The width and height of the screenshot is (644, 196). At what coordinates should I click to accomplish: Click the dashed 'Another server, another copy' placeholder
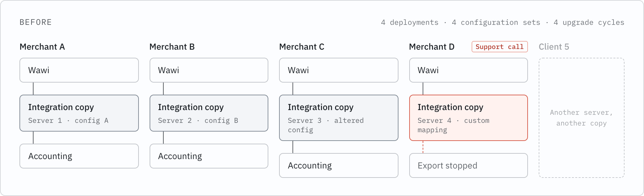pos(582,118)
